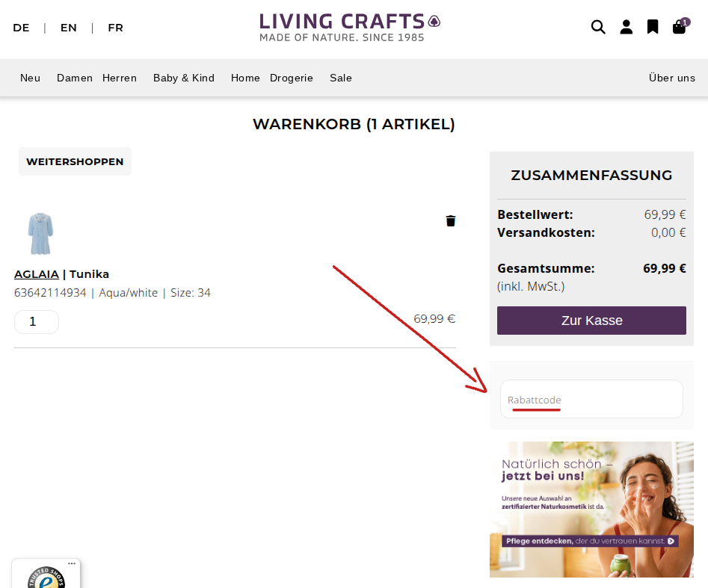Proceed with Zur Kasse button
708x588 pixels.
pyautogui.click(x=591, y=321)
